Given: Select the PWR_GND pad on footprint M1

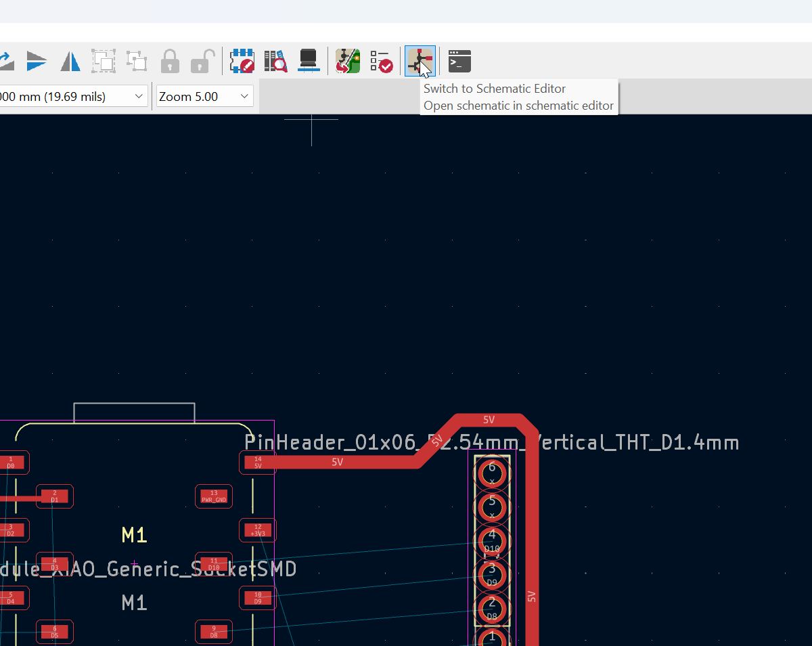Looking at the screenshot, I should (213, 496).
